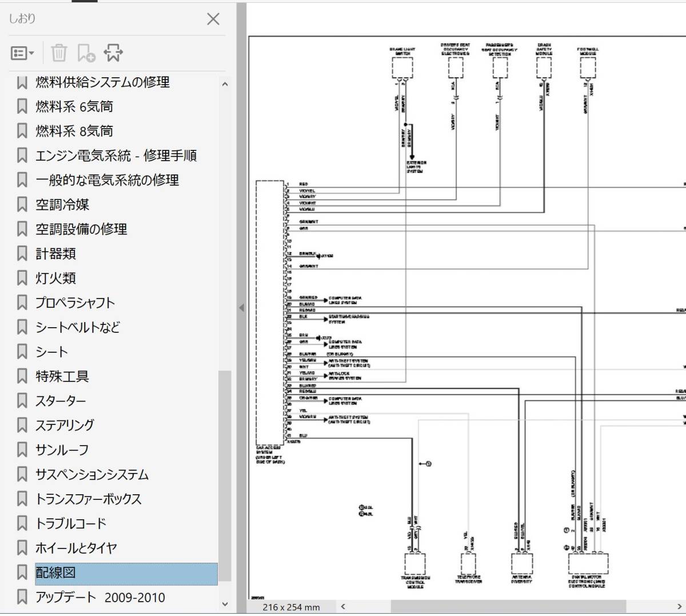Close the しおり bookmarks panel

pyautogui.click(x=213, y=19)
